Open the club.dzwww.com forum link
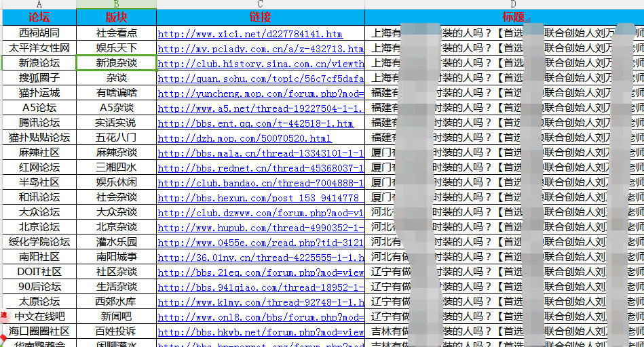Screen dimensions: 644x347 (261, 212)
